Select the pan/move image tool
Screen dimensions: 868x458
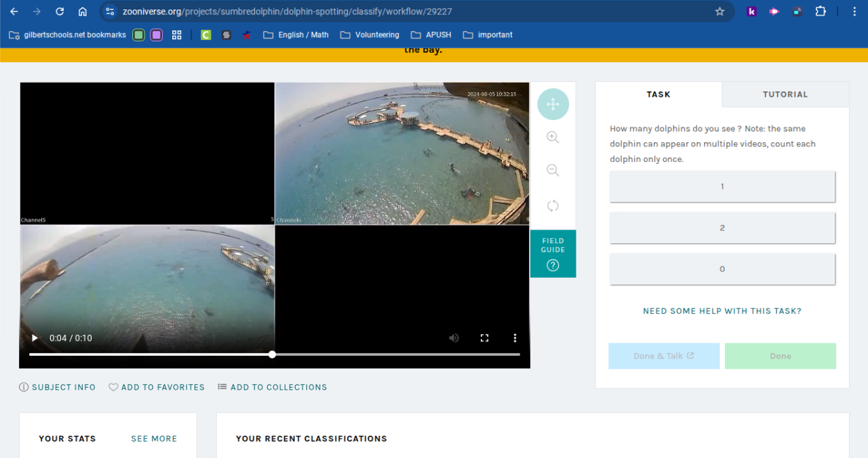coord(553,104)
